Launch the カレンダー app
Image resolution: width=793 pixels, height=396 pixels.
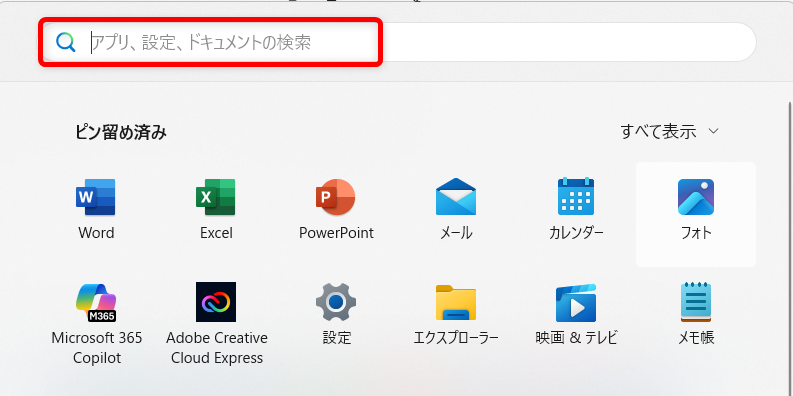(576, 209)
